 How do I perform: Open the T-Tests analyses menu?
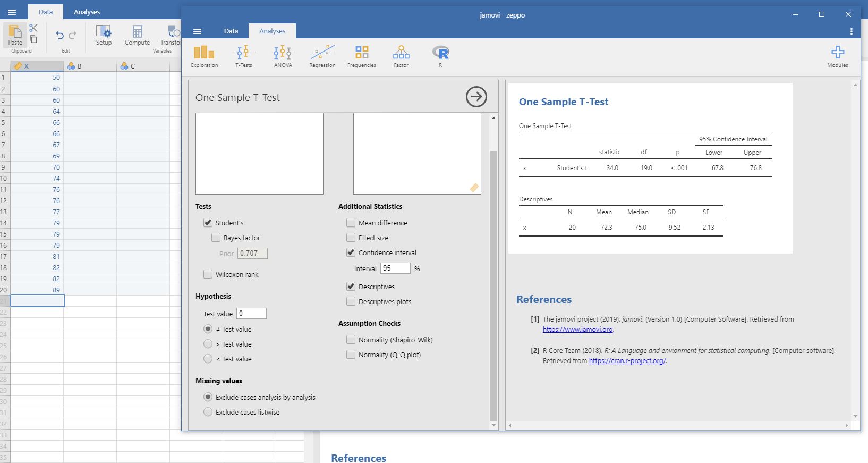(x=243, y=56)
